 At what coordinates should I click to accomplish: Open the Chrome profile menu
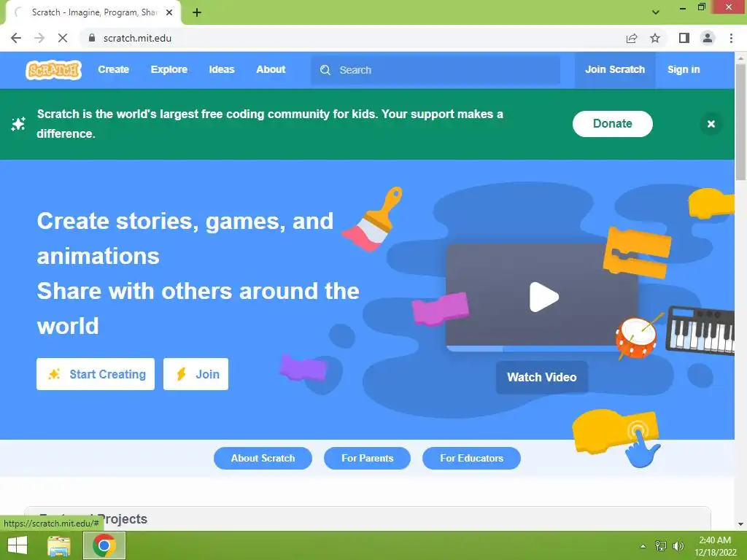click(708, 38)
